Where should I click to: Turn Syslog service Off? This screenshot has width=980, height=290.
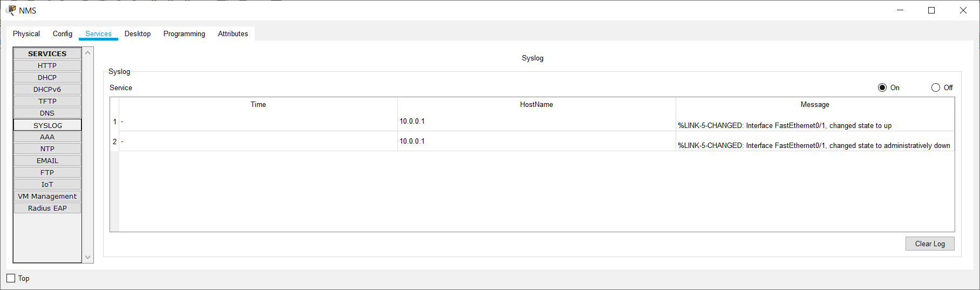coord(936,87)
